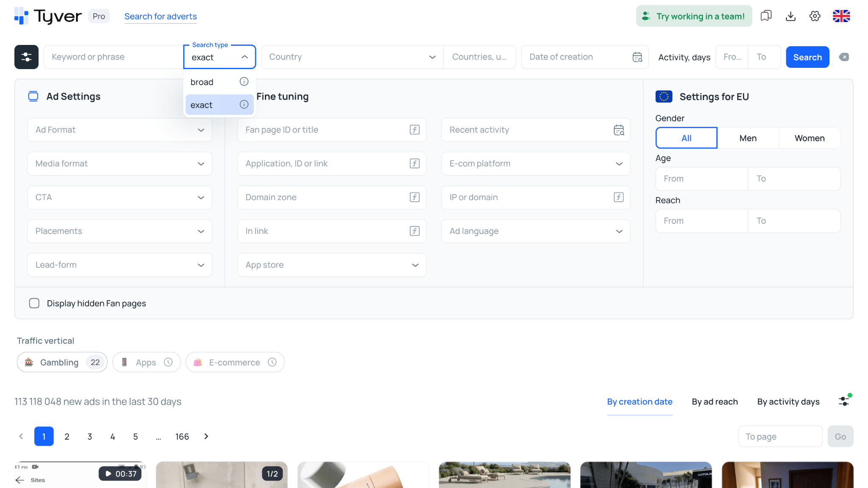
Task: Click the Age From field
Action: pyautogui.click(x=701, y=178)
